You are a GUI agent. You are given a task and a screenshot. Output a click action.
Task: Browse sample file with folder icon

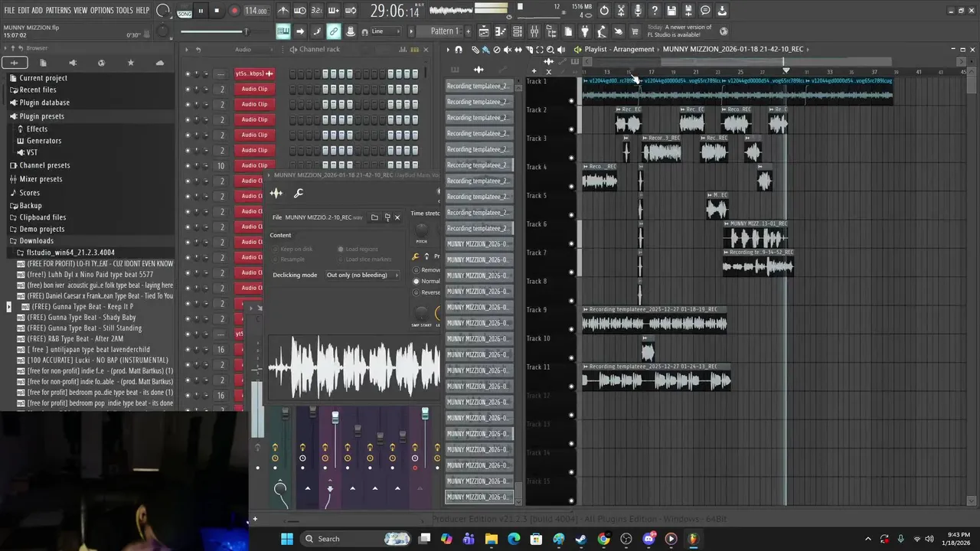tap(374, 217)
